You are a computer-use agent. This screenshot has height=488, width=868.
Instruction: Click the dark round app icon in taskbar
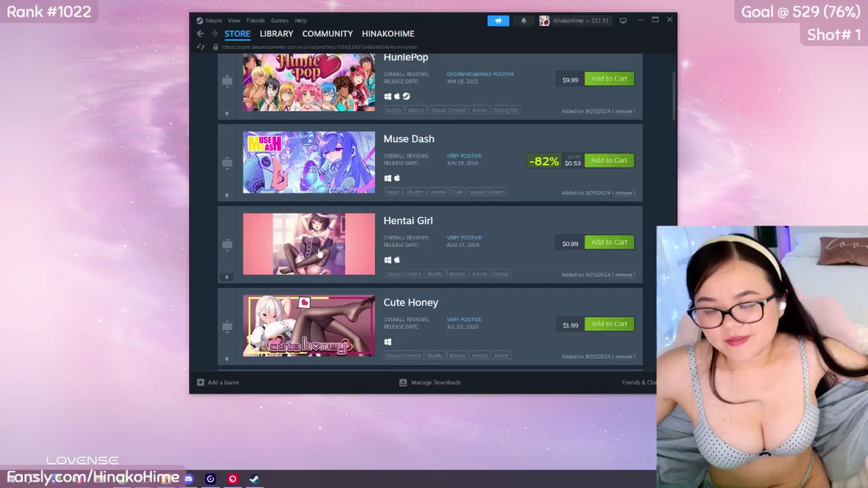coord(211,479)
